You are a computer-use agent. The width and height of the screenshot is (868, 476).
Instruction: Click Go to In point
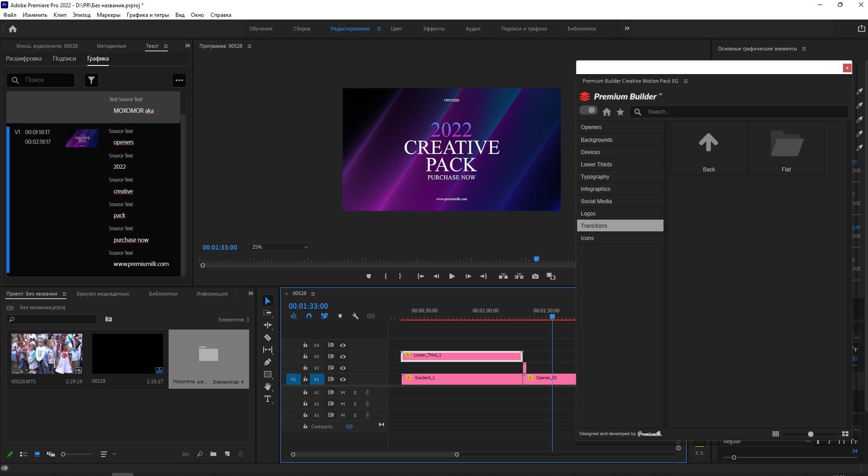421,276
